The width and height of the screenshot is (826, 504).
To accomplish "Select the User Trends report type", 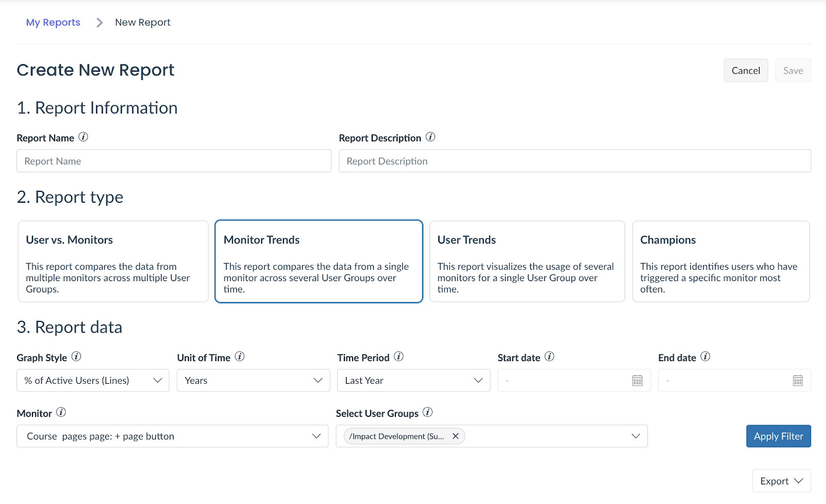I will click(527, 262).
